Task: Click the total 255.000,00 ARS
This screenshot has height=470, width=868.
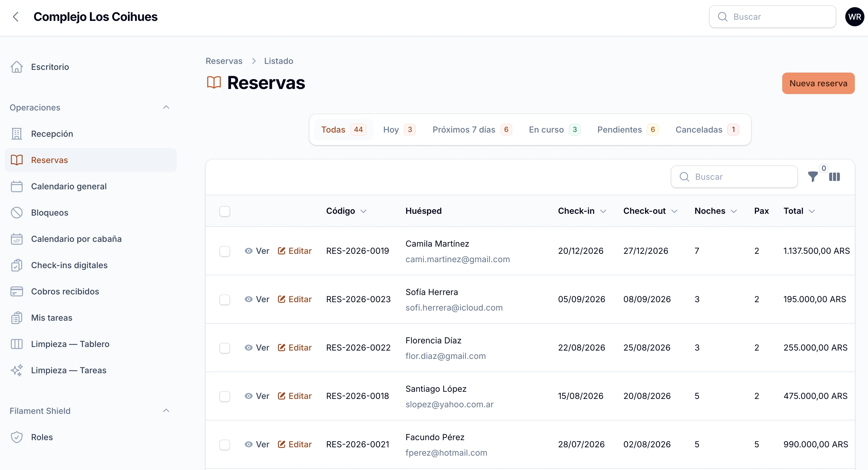Action: (815, 348)
